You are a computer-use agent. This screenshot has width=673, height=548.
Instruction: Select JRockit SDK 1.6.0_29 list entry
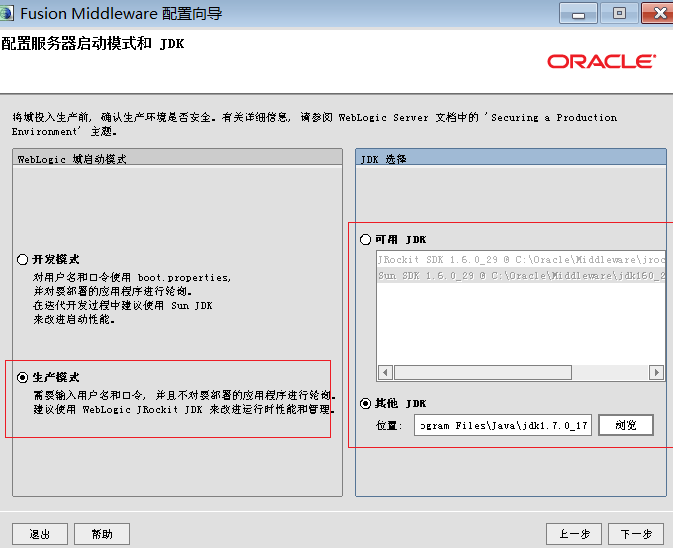pos(521,260)
